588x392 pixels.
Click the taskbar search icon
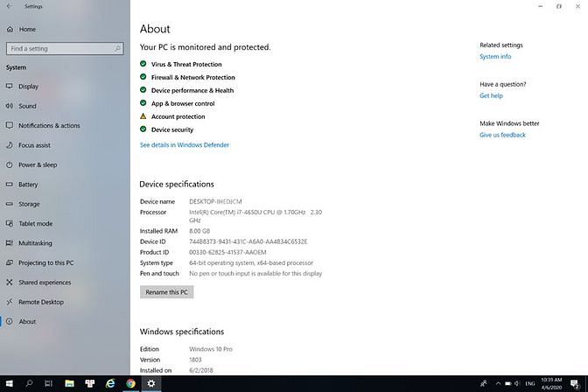(29, 383)
